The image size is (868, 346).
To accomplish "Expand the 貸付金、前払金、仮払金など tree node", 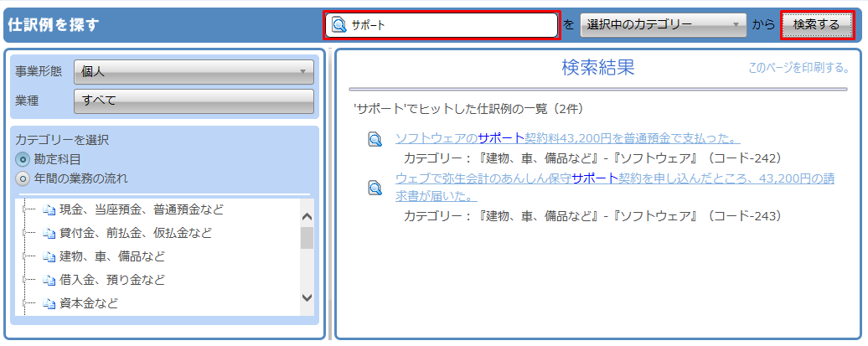I will 23,233.
